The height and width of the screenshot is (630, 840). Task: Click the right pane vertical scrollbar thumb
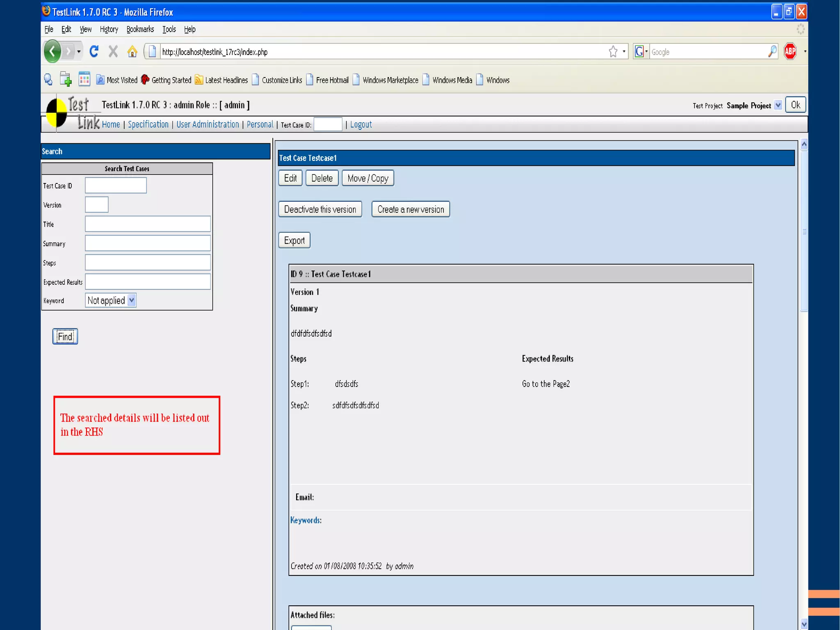point(804,232)
